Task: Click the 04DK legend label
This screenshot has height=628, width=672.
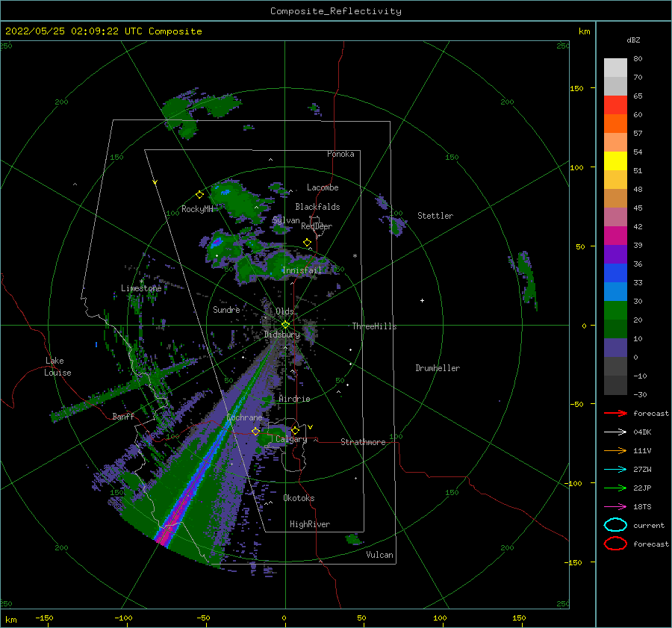Action: pos(642,432)
